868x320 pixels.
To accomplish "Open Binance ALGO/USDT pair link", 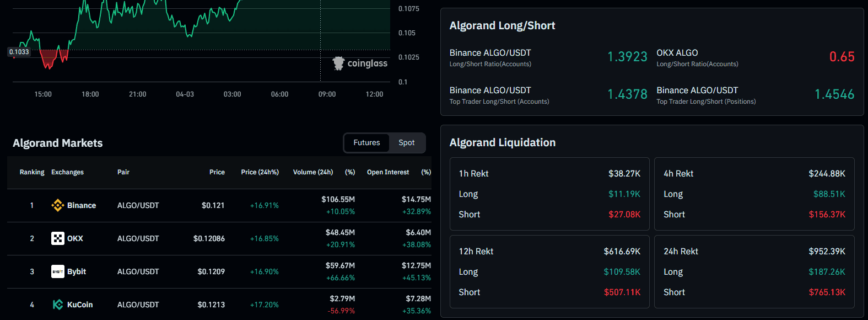I will [138, 205].
